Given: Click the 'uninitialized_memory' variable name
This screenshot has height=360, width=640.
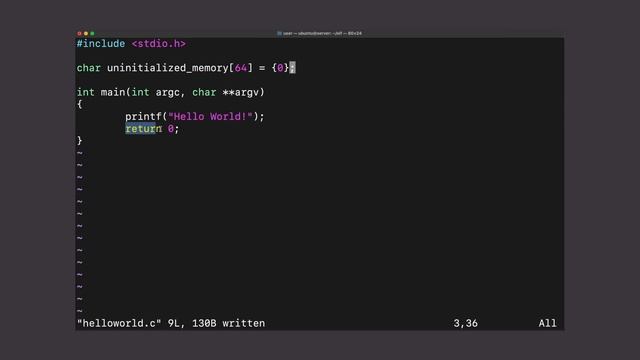Looking at the screenshot, I should pyautogui.click(x=168, y=68).
